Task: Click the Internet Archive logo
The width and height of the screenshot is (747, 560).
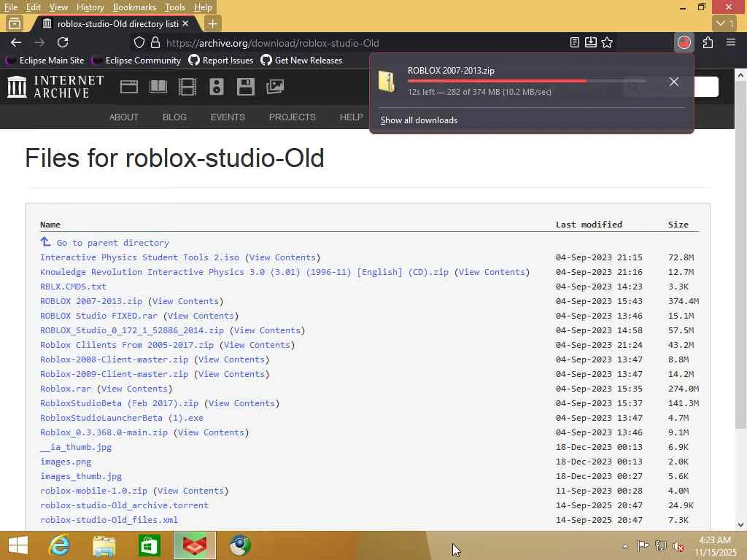Action: (x=55, y=87)
